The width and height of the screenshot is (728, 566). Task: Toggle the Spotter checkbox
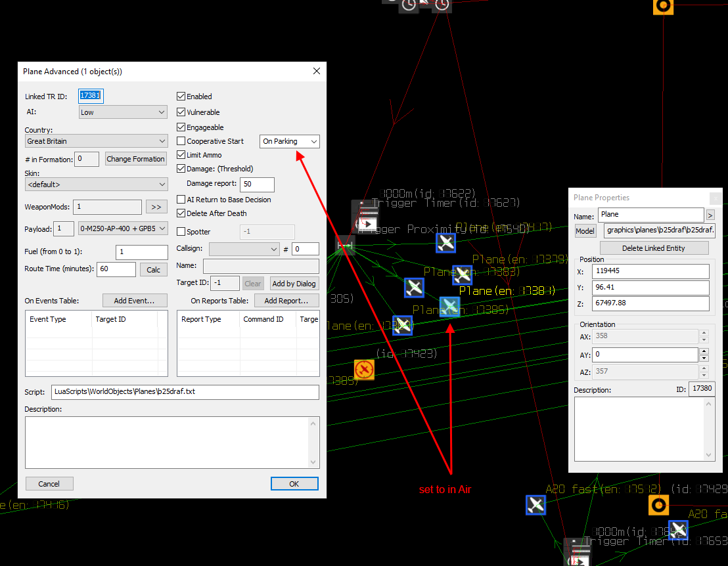tap(181, 232)
